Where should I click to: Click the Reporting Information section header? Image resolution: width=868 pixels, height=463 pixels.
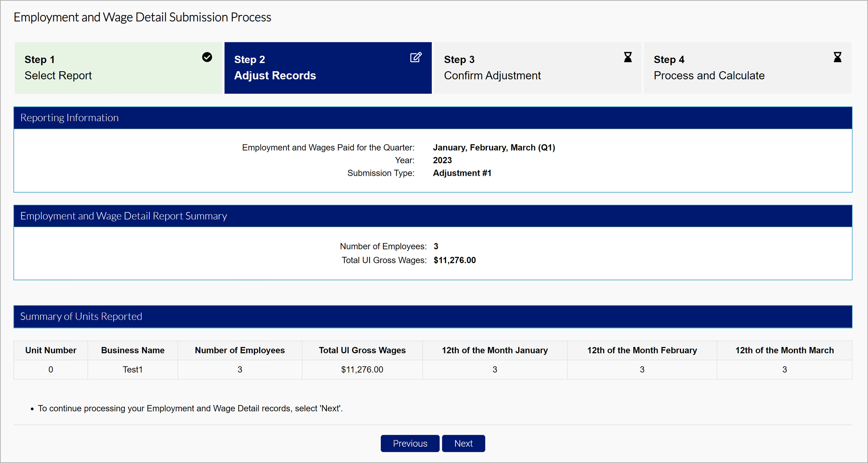coord(433,118)
